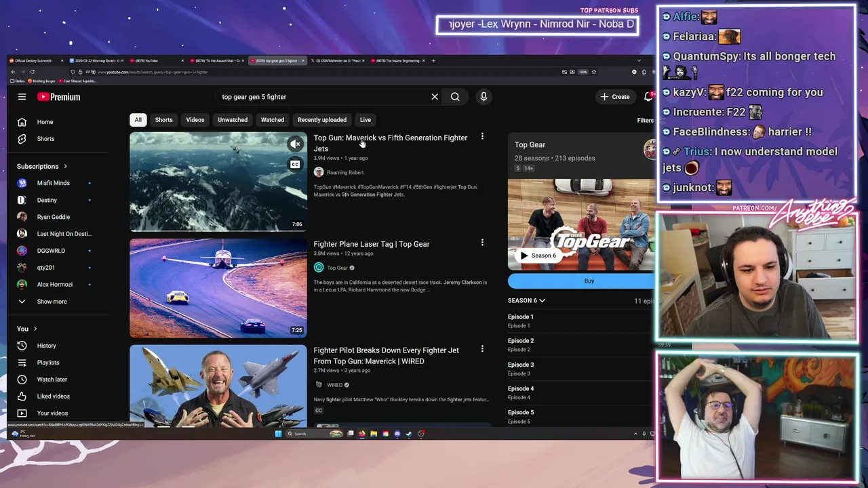Open the Top Gun: Maverick vs Fifth Generation title

pyautogui.click(x=391, y=143)
